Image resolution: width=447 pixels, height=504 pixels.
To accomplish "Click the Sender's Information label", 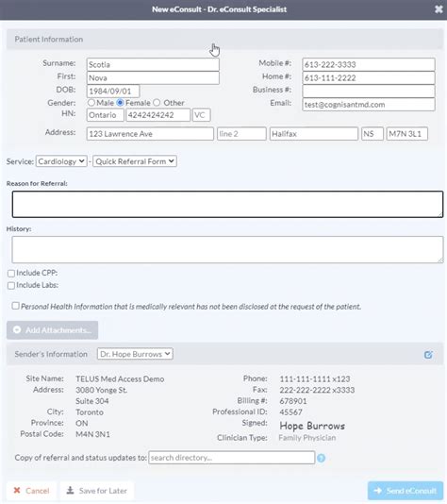I will pyautogui.click(x=51, y=354).
